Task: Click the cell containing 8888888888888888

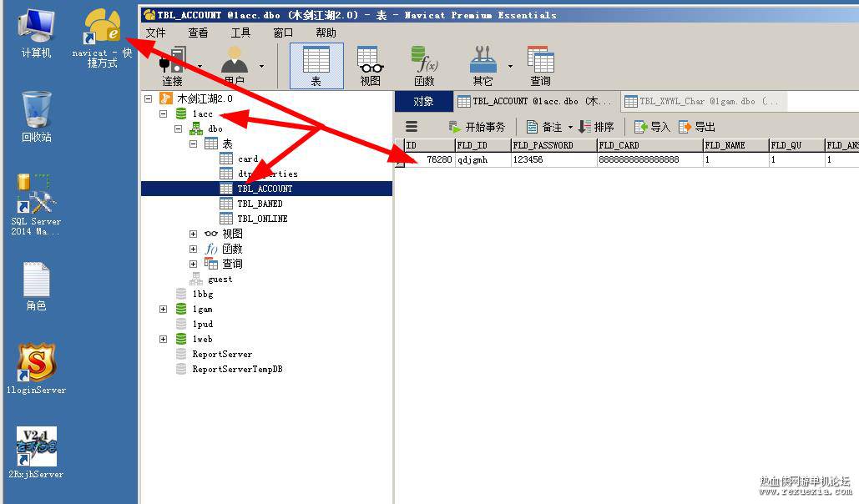Action: point(650,159)
